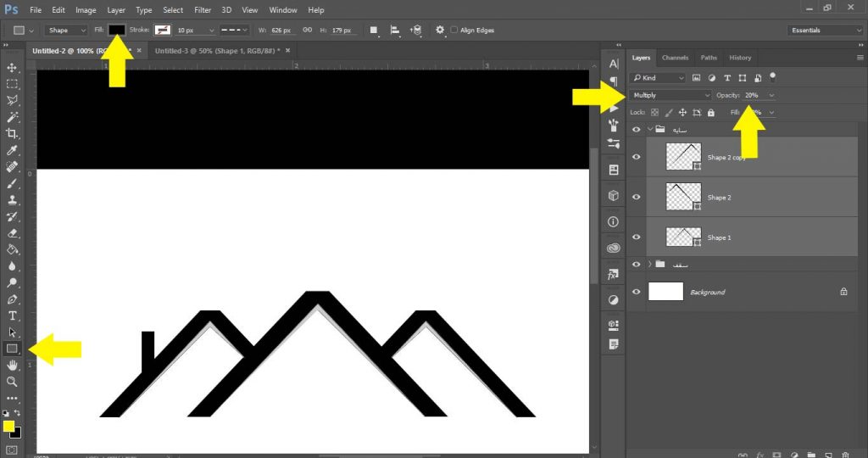This screenshot has width=868, height=458.
Task: Choose the Hand tool
Action: [12, 365]
